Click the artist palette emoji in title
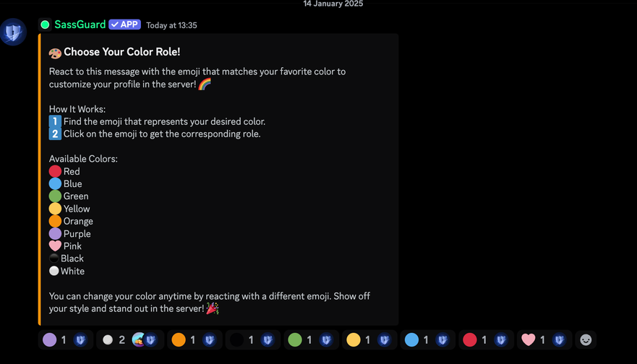 pyautogui.click(x=55, y=53)
